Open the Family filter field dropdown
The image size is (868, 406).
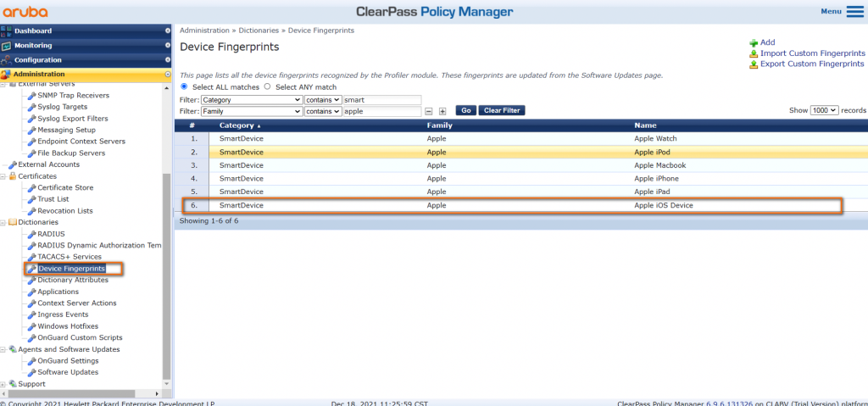(x=251, y=111)
